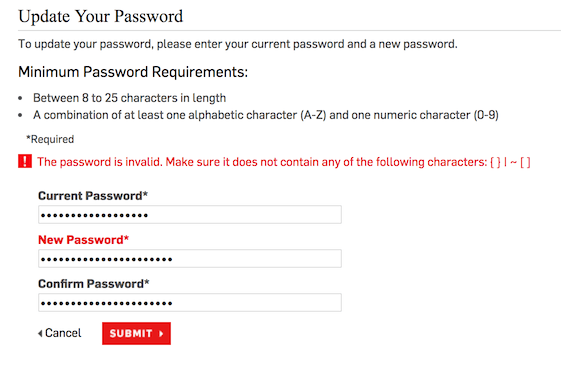Submit the password update form
This screenshot has width=561, height=376.
click(136, 333)
